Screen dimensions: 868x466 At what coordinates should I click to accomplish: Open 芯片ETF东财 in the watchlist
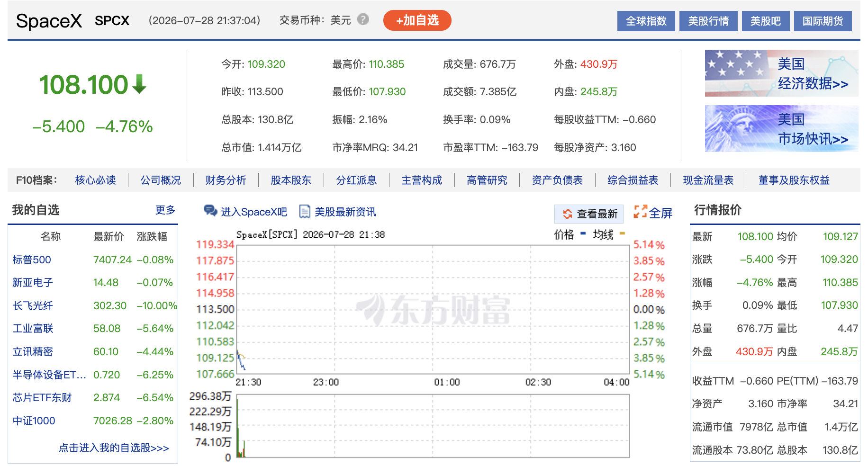42,397
